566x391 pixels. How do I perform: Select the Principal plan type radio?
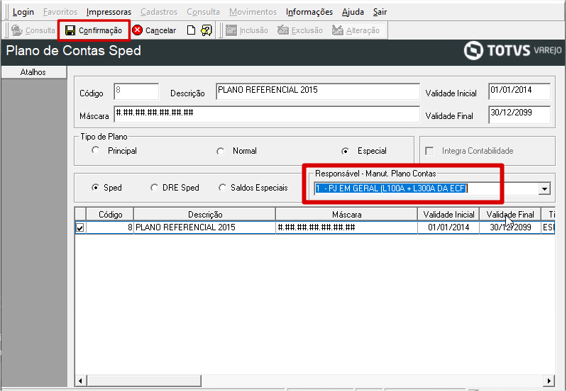[x=95, y=150]
